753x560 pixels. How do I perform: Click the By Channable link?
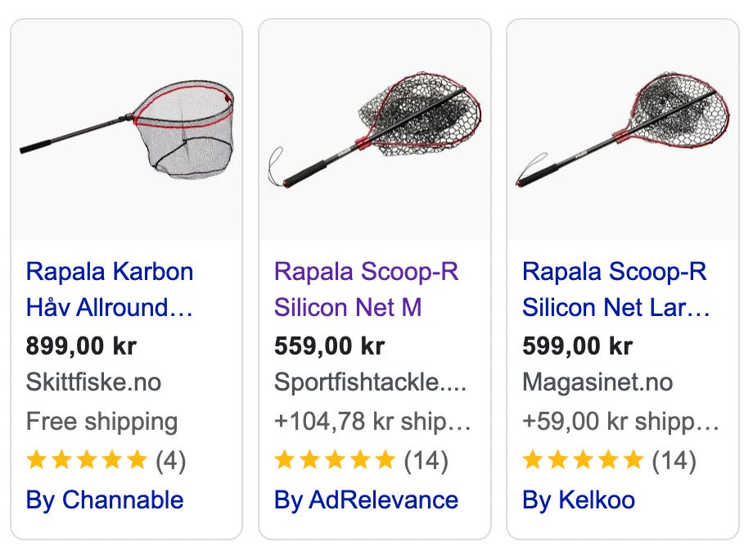point(105,499)
